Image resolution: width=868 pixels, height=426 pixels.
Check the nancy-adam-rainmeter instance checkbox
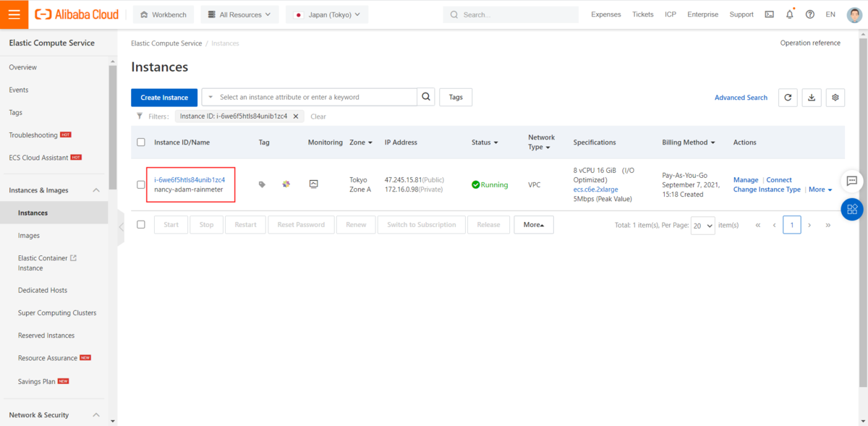pos(141,184)
